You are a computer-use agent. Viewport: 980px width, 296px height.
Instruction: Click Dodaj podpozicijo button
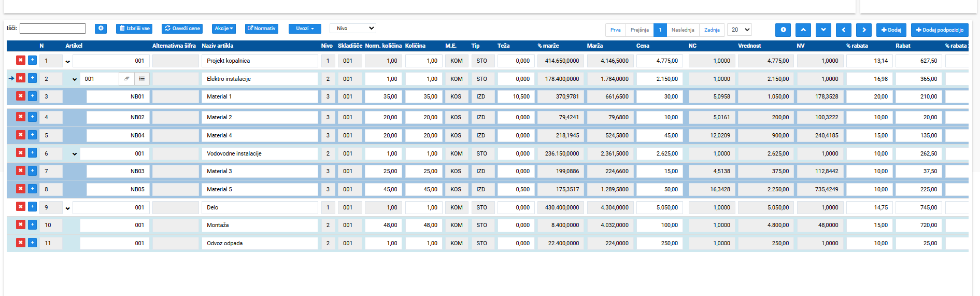click(940, 30)
